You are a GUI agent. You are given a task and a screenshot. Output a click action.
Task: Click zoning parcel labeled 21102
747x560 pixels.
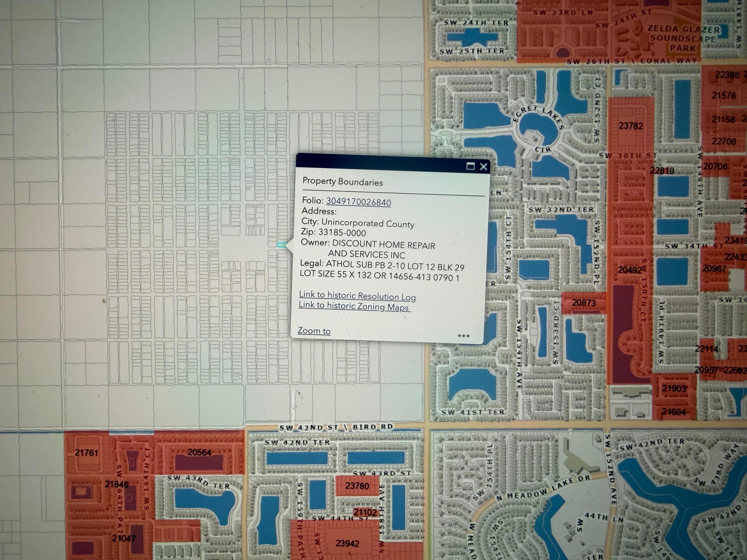pos(365,512)
